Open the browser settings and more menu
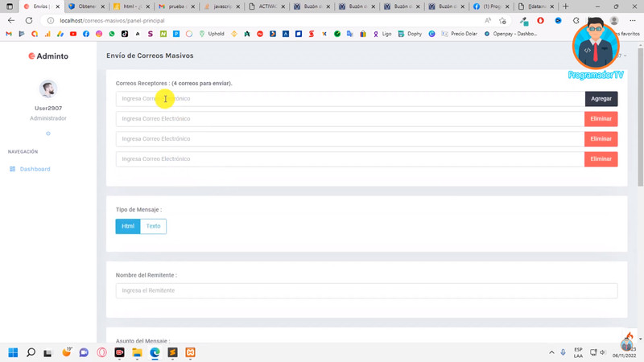This screenshot has height=362, width=644. [633, 21]
